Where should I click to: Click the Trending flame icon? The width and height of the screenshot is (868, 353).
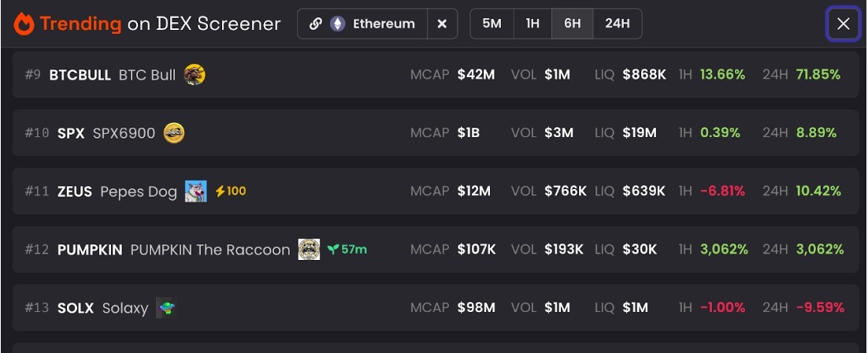point(24,24)
